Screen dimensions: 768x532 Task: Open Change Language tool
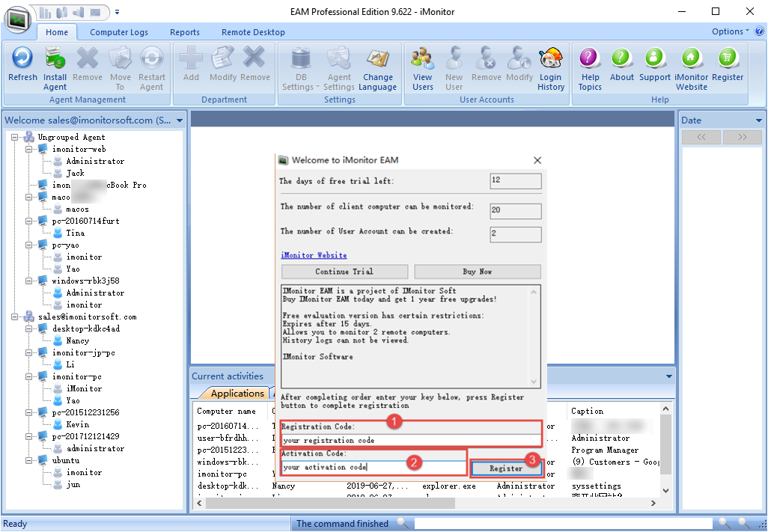point(377,68)
